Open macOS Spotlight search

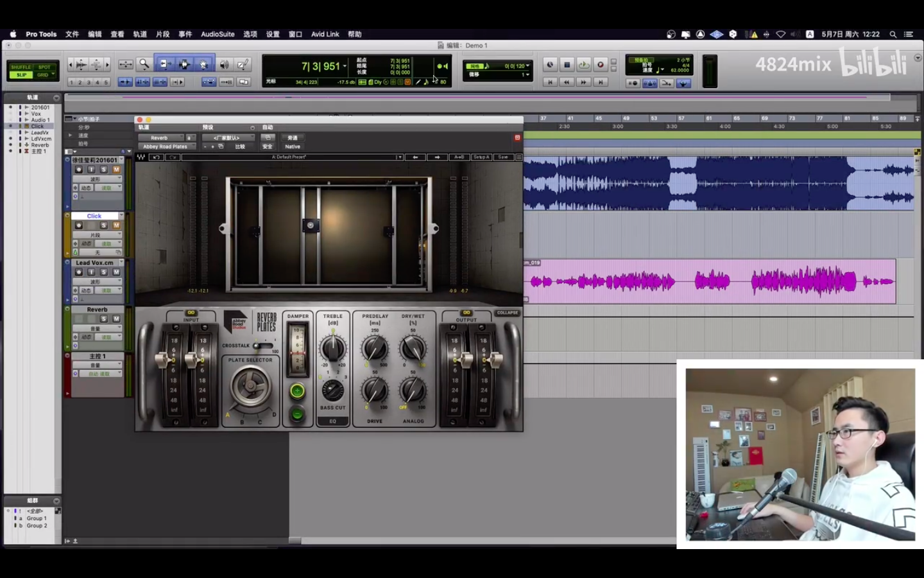pyautogui.click(x=893, y=34)
